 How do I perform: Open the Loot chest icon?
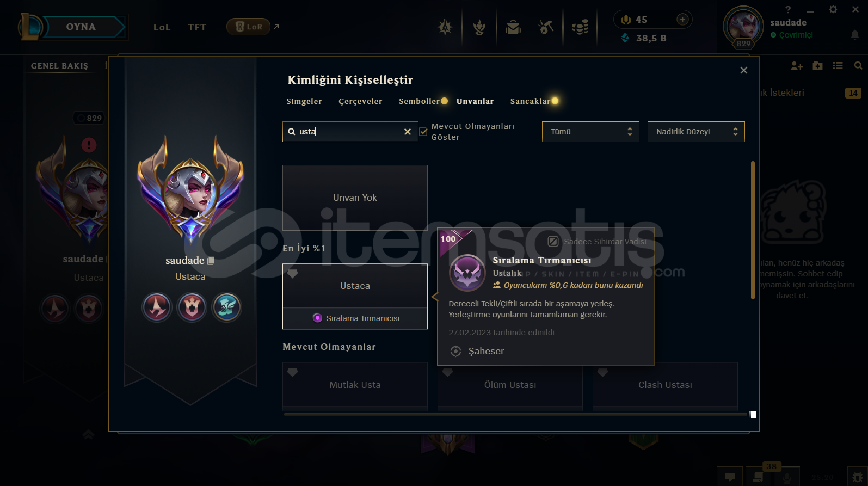pos(513,27)
